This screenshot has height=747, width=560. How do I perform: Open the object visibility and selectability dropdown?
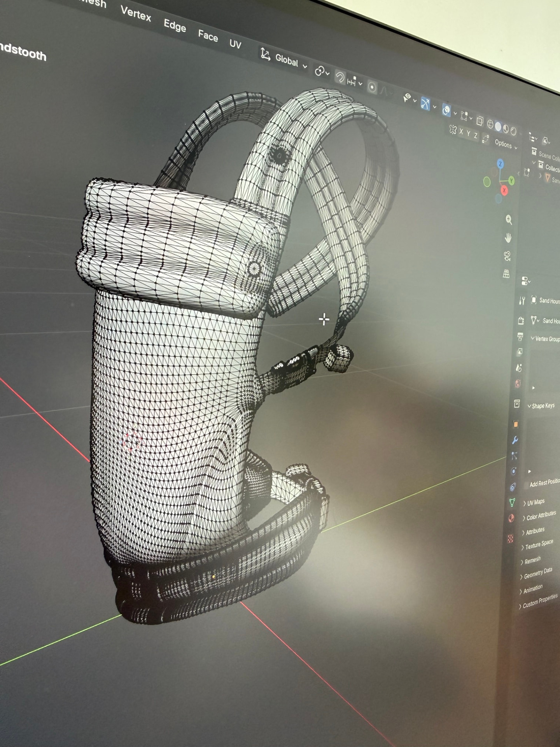[409, 98]
